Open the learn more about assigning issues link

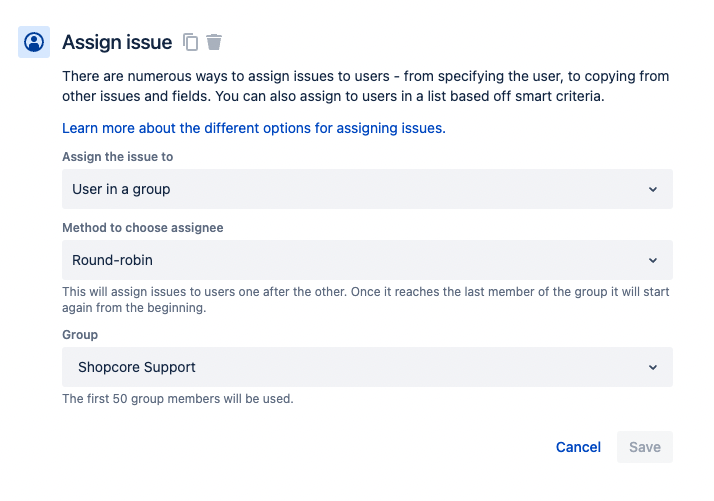pyautogui.click(x=254, y=128)
